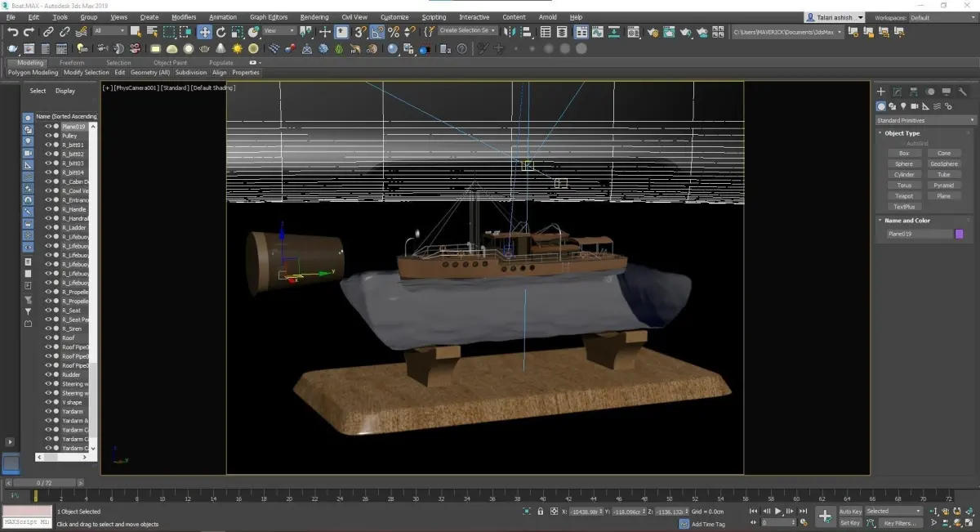The width and height of the screenshot is (980, 532).
Task: Toggle visibility of the Roof object
Action: (47, 338)
